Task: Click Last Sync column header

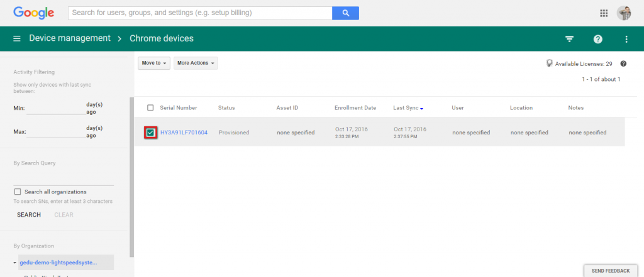Action: [406, 108]
